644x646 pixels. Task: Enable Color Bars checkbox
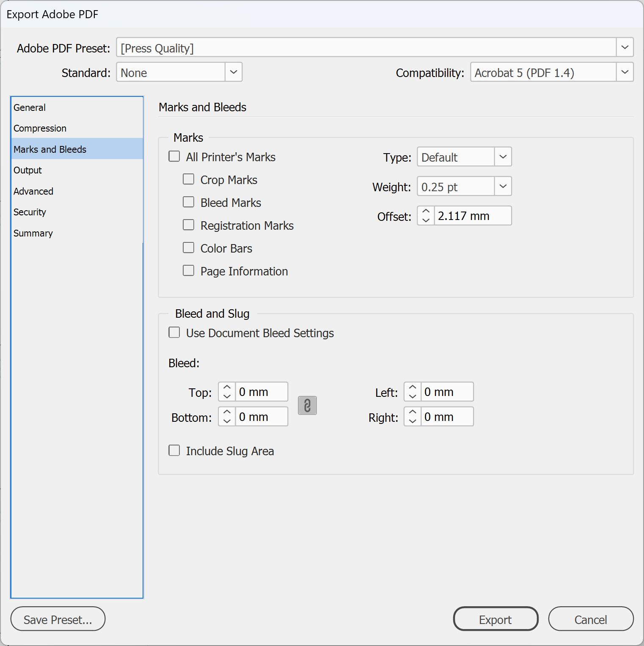[x=188, y=248]
